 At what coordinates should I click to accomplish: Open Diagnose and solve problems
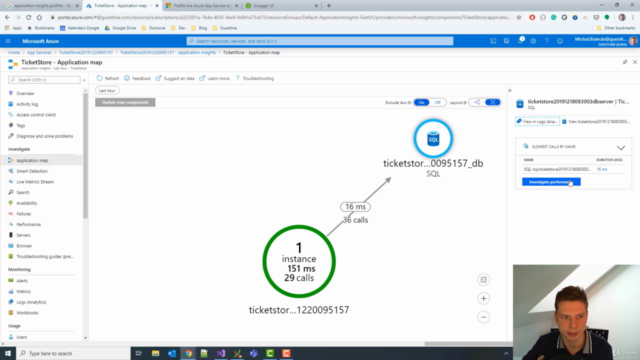[44, 136]
